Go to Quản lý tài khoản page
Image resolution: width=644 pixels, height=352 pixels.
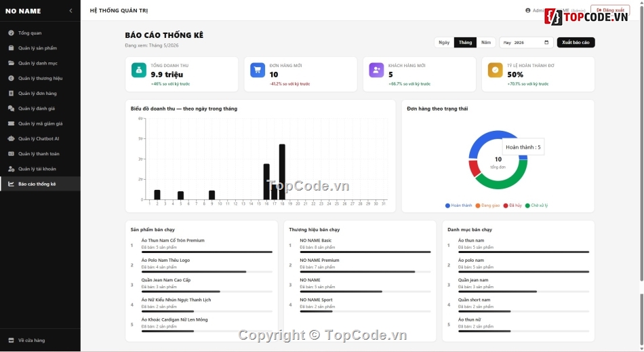tap(40, 169)
